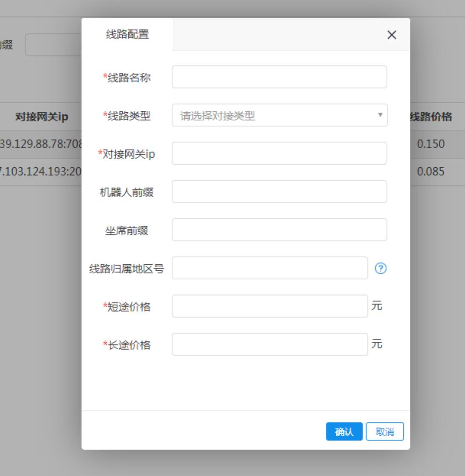The width and height of the screenshot is (465, 476).
Task: Open the 线路类型 dropdown
Action: [x=279, y=115]
